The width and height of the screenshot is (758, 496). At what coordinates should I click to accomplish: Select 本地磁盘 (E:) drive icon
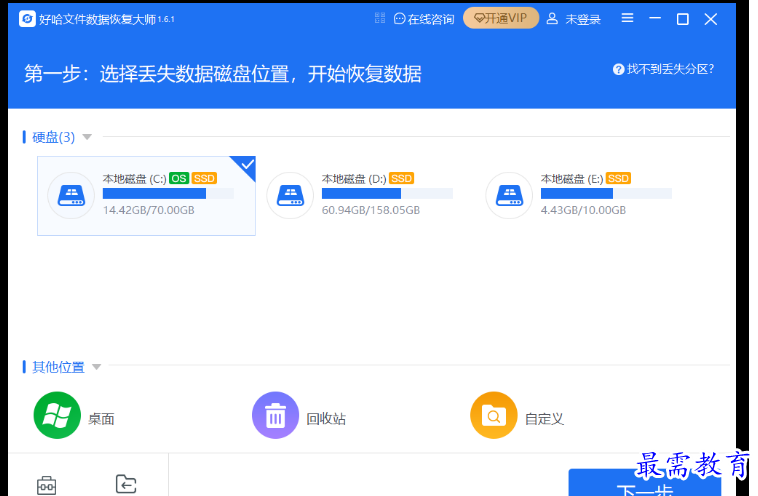pos(509,195)
